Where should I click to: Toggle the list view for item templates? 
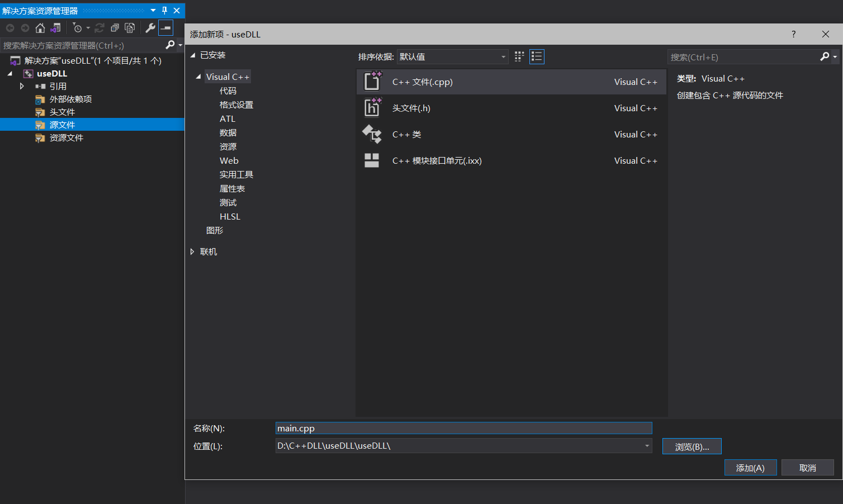pos(537,56)
